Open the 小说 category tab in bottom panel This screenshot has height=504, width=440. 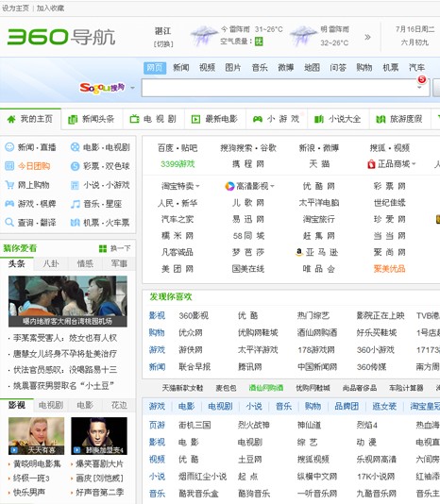click(x=254, y=406)
